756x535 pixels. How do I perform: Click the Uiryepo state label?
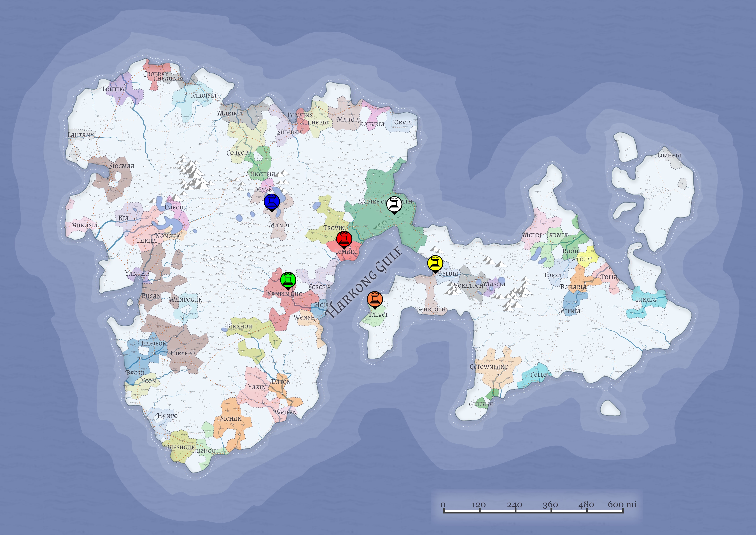[182, 353]
